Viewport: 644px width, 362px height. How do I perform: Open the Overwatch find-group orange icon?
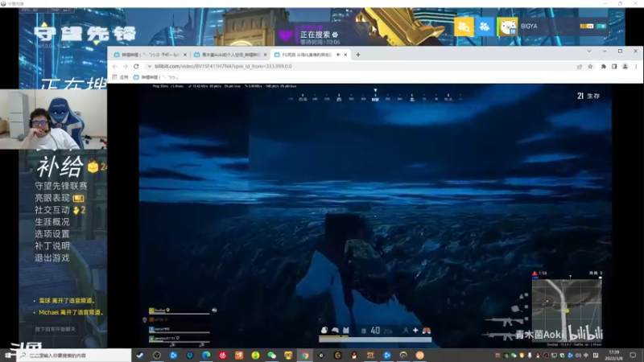[464, 27]
